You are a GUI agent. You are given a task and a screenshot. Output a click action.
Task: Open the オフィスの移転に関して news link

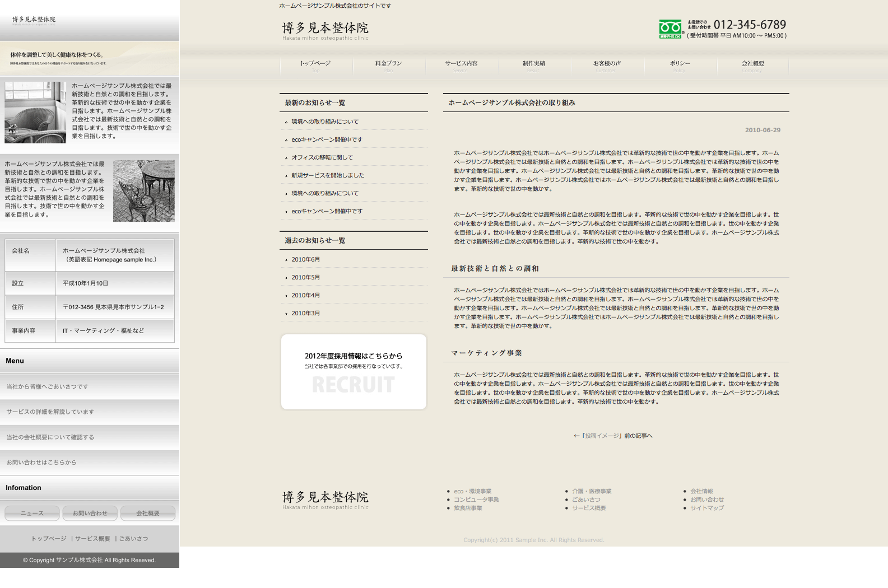322,158
